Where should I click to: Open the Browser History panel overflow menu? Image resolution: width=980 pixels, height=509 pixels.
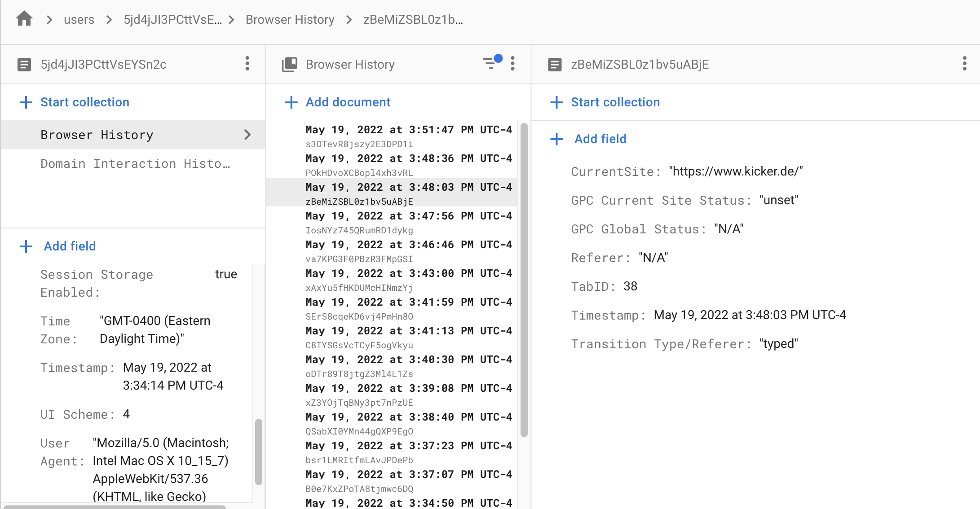click(x=512, y=64)
